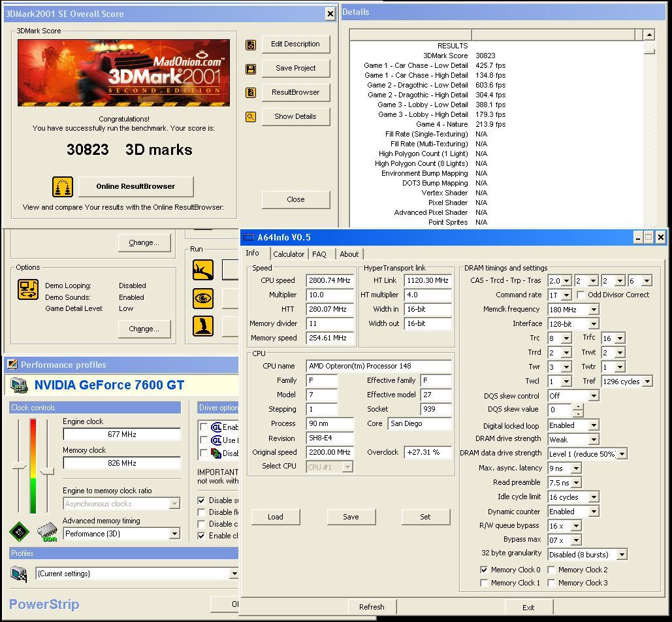Click the 3DMark2001 banner image
Image resolution: width=672 pixels, height=622 pixels.
click(124, 73)
